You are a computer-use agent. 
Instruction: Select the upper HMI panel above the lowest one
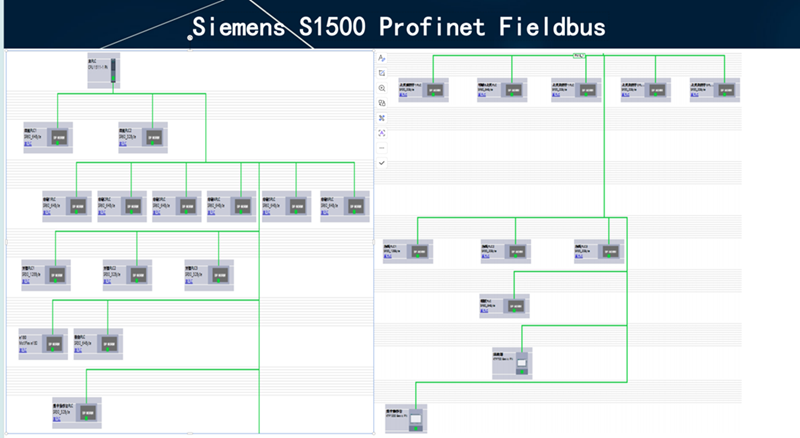click(511, 363)
